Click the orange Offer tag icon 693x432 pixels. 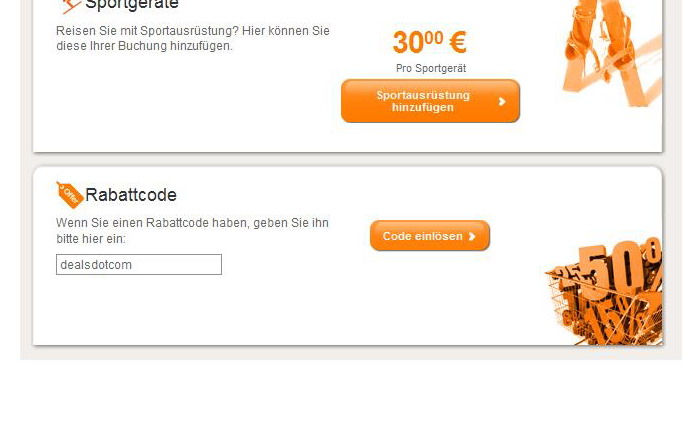(69, 195)
